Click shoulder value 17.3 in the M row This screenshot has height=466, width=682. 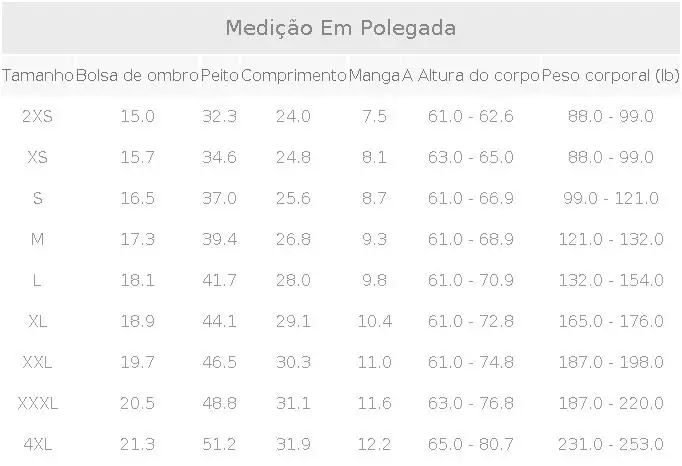pos(137,239)
